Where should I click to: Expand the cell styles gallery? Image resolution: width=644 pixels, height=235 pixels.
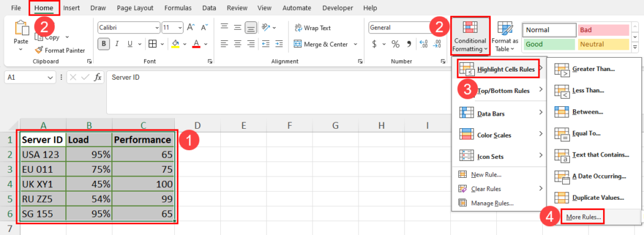coord(635,48)
